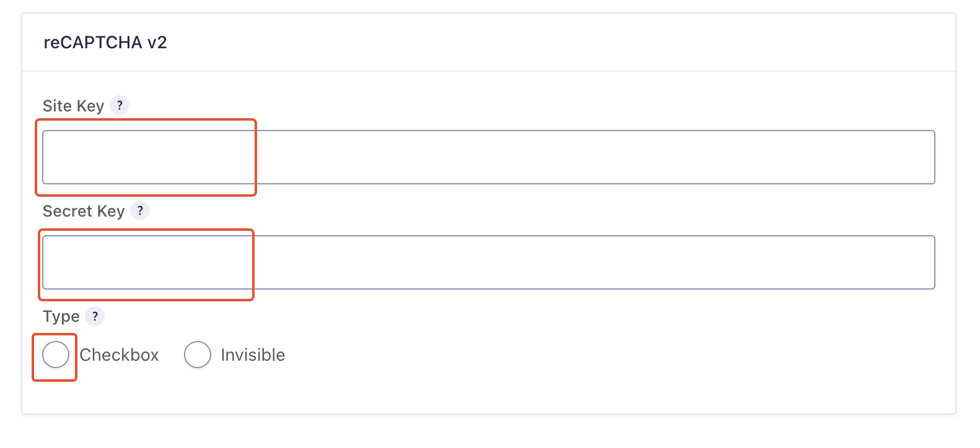This screenshot has width=980, height=448.
Task: Select the Invisible radio button
Action: [x=198, y=355]
